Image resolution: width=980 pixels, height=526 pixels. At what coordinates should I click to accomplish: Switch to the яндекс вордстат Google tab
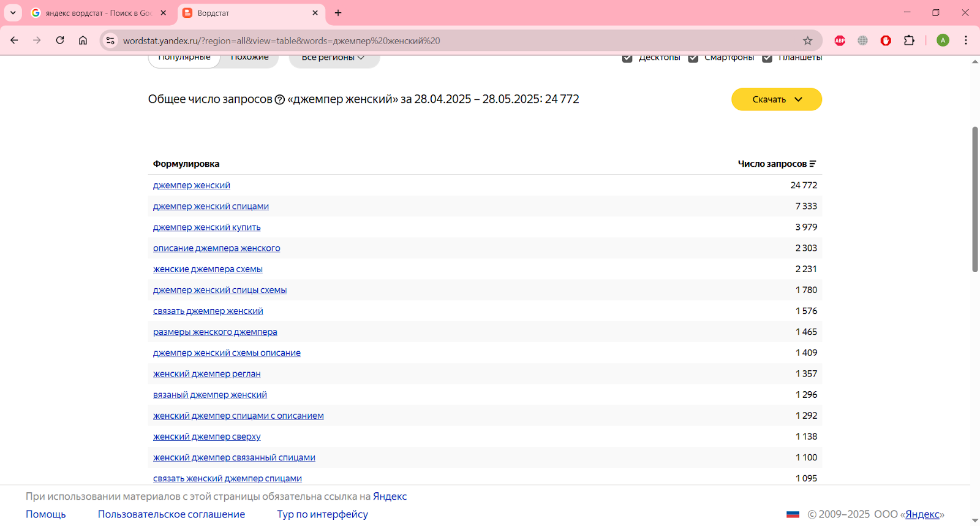coord(99,13)
